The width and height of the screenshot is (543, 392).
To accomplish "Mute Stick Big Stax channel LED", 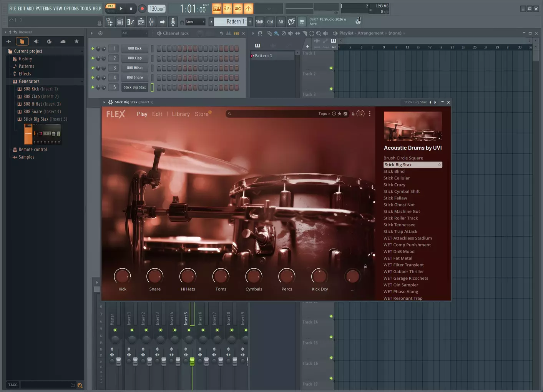I will tap(93, 87).
